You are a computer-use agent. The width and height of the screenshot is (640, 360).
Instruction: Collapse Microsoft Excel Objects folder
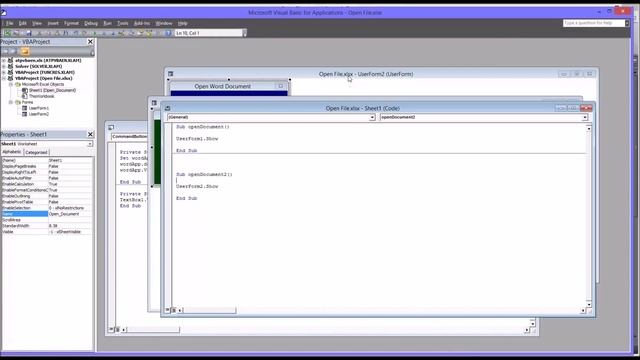click(x=11, y=84)
